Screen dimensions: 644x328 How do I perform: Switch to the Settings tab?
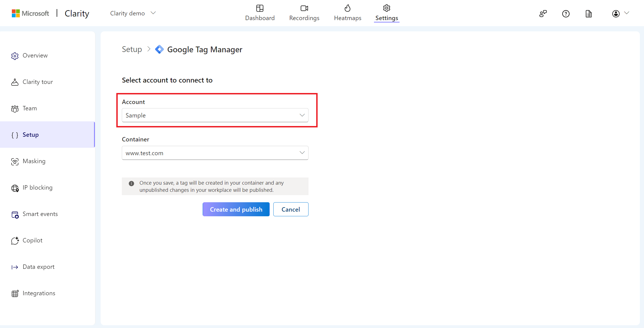(x=387, y=13)
